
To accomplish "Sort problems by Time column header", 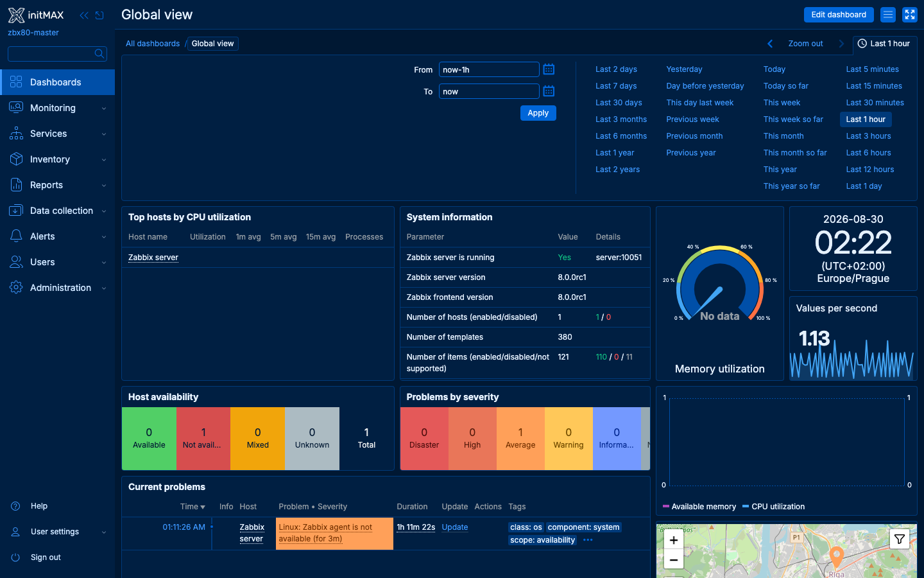I will 193,507.
